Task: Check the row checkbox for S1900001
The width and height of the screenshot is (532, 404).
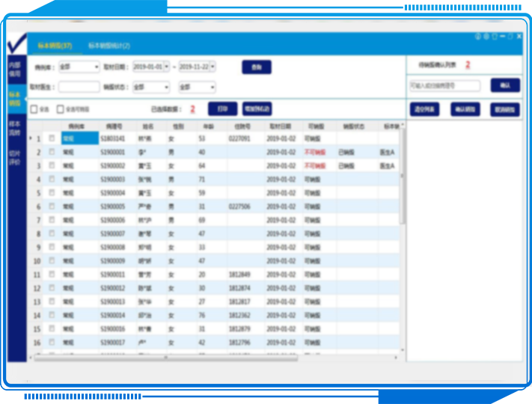Action: pos(52,152)
